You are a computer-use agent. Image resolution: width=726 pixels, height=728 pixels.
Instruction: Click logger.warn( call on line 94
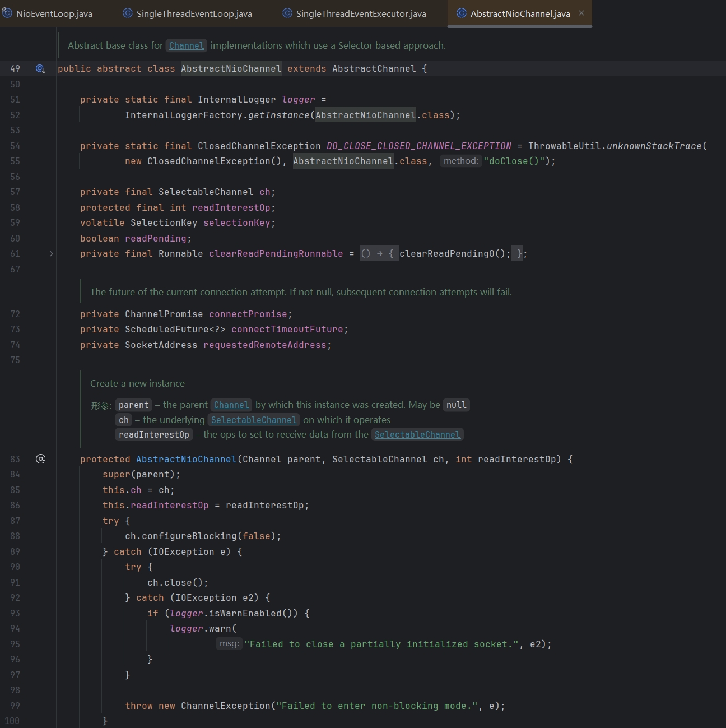203,628
